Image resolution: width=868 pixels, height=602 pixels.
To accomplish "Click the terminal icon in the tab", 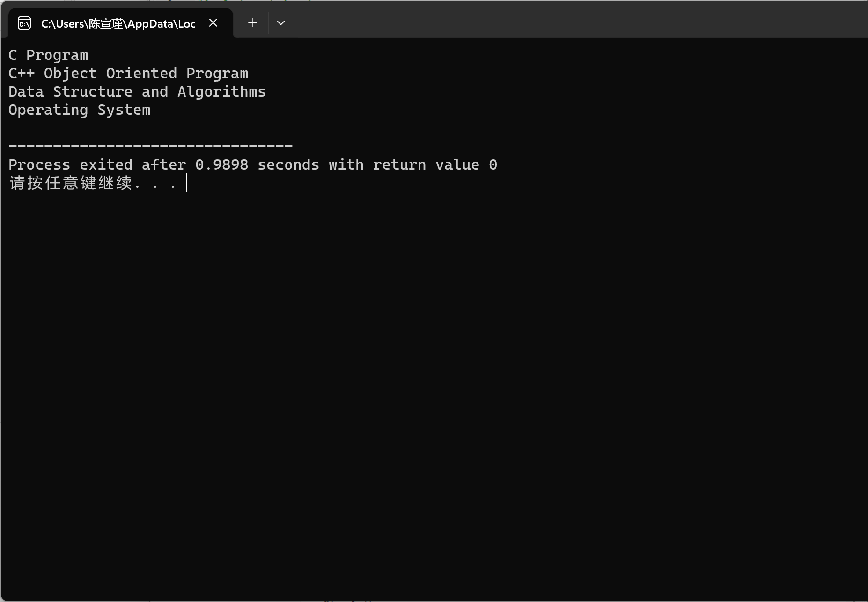I will [x=24, y=23].
